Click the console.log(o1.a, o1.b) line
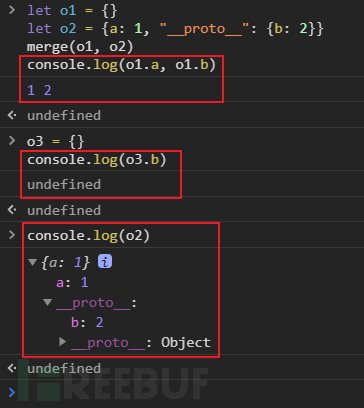 122,65
